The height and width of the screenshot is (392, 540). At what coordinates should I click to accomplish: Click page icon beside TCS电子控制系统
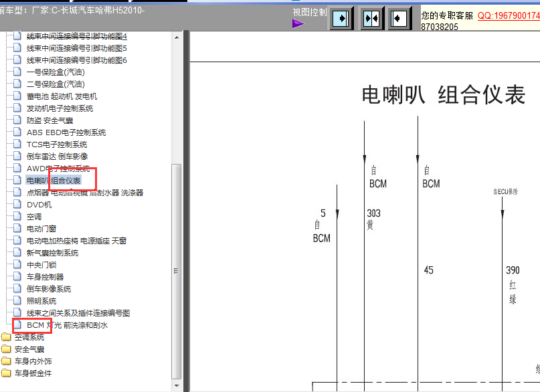click(x=17, y=144)
